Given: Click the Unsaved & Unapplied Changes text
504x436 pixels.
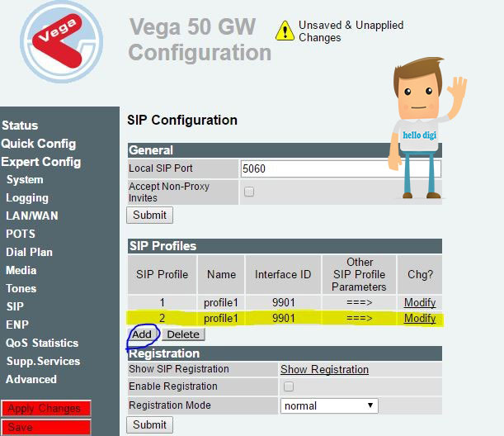Looking at the screenshot, I should (x=351, y=31).
